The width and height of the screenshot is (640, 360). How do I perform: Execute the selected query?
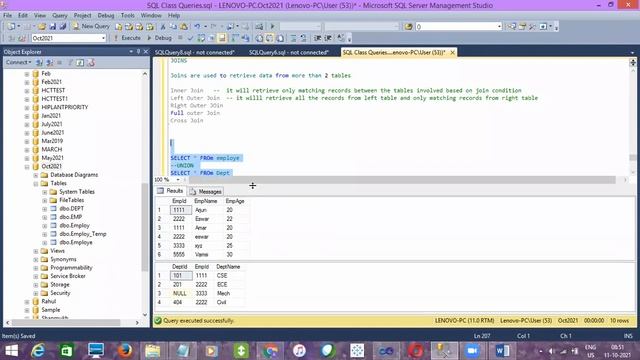click(127, 38)
